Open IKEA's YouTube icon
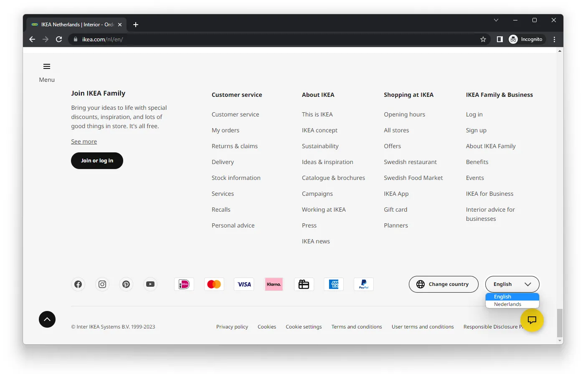The image size is (588, 374). [x=150, y=284]
